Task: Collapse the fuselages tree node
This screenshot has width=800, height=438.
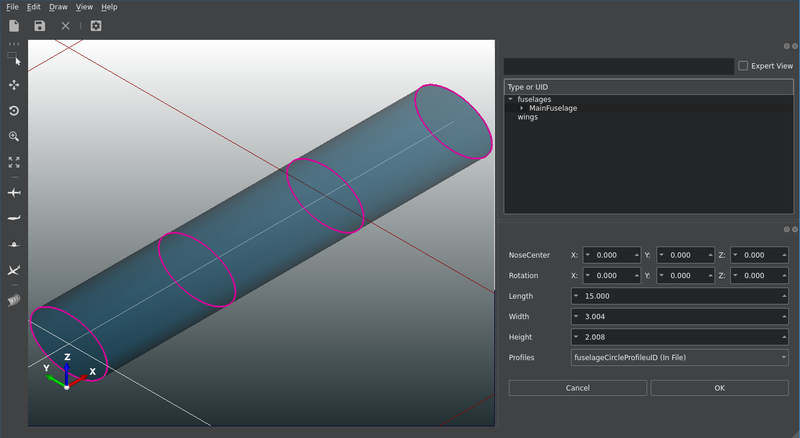Action: 510,99
